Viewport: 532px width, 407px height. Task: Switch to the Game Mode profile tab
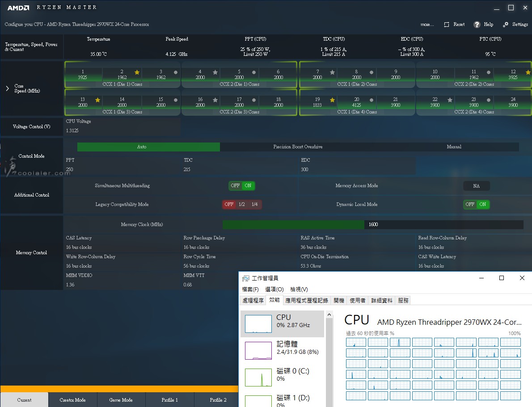point(121,400)
